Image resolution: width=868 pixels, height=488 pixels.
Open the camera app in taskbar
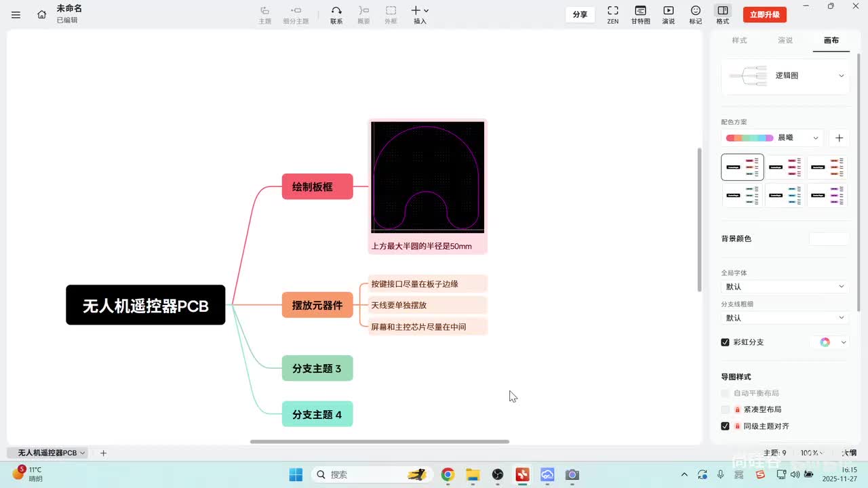click(572, 474)
